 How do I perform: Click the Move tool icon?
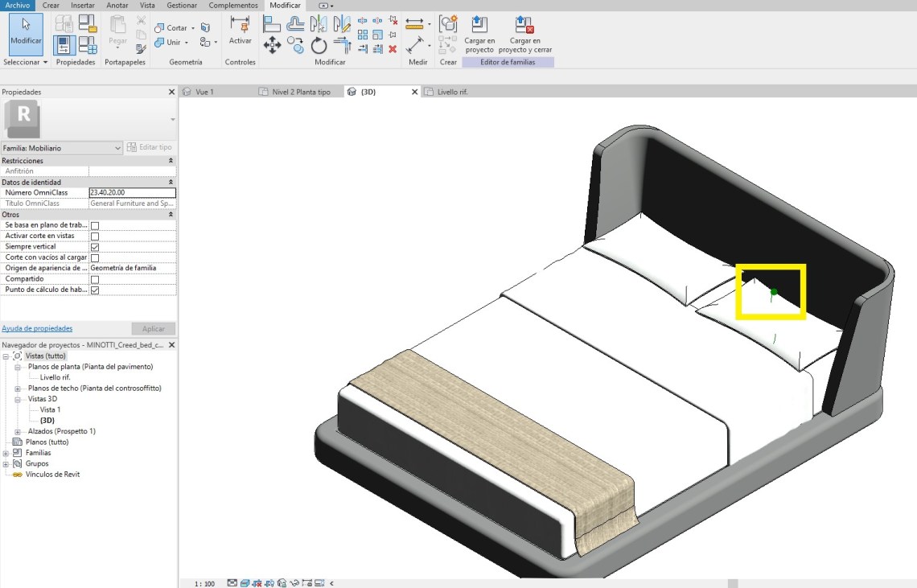point(272,46)
